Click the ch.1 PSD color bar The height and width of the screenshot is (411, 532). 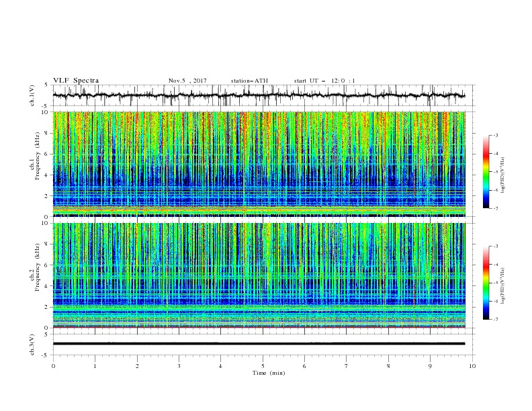(486, 172)
